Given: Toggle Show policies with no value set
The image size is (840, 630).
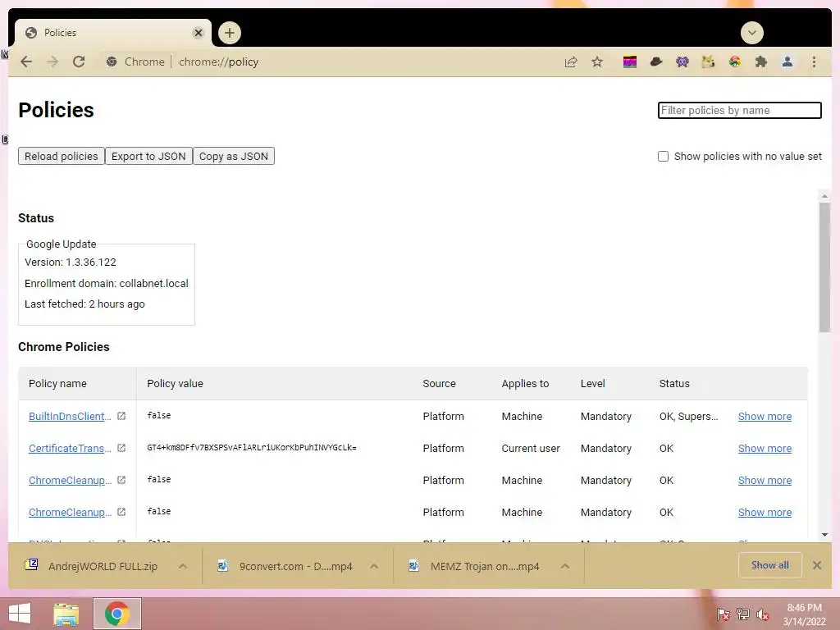Looking at the screenshot, I should pos(663,157).
